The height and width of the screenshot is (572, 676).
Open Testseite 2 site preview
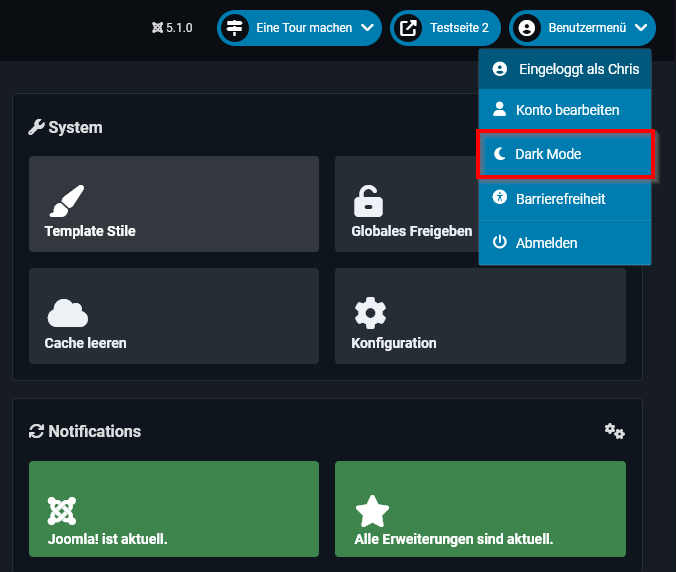point(446,28)
